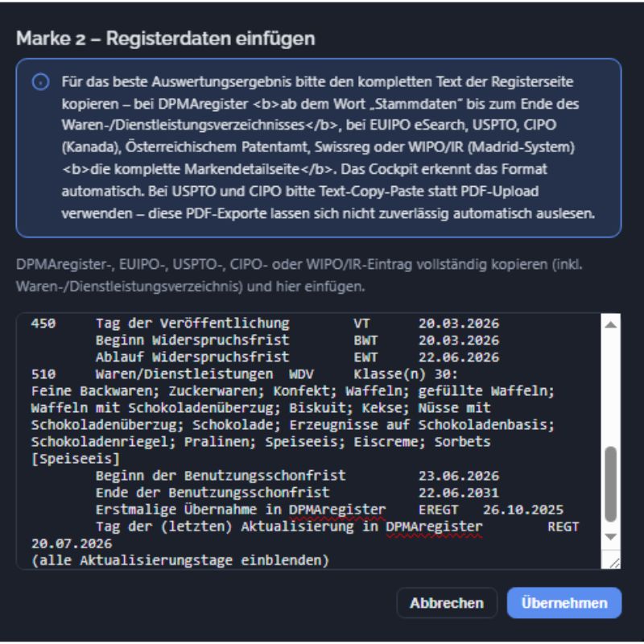Click the '450' code in the text area
Viewport: 644px width, 644px height.
tap(43, 324)
